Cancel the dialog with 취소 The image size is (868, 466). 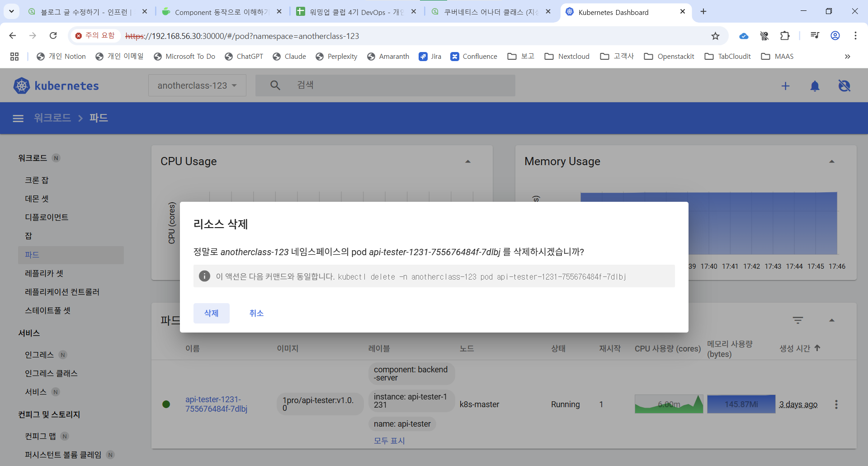click(x=256, y=313)
